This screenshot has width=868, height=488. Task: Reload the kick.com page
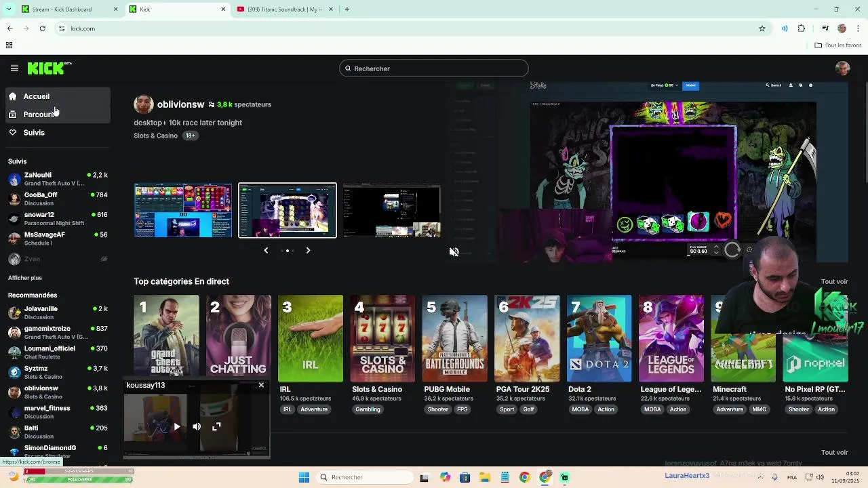tap(42, 28)
